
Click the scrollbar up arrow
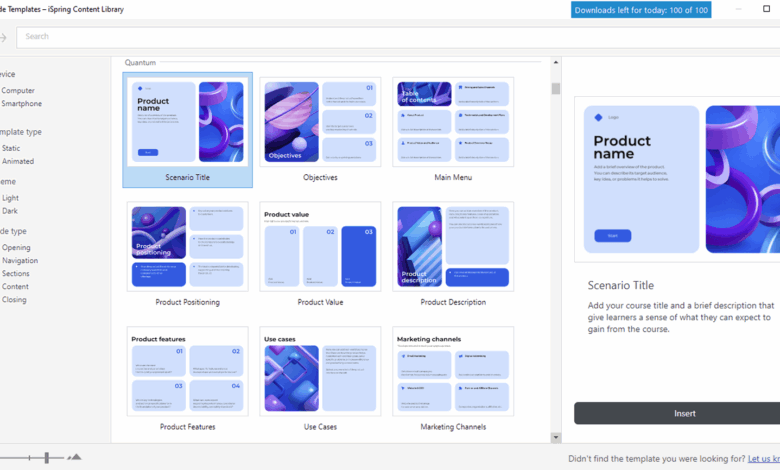[556, 63]
